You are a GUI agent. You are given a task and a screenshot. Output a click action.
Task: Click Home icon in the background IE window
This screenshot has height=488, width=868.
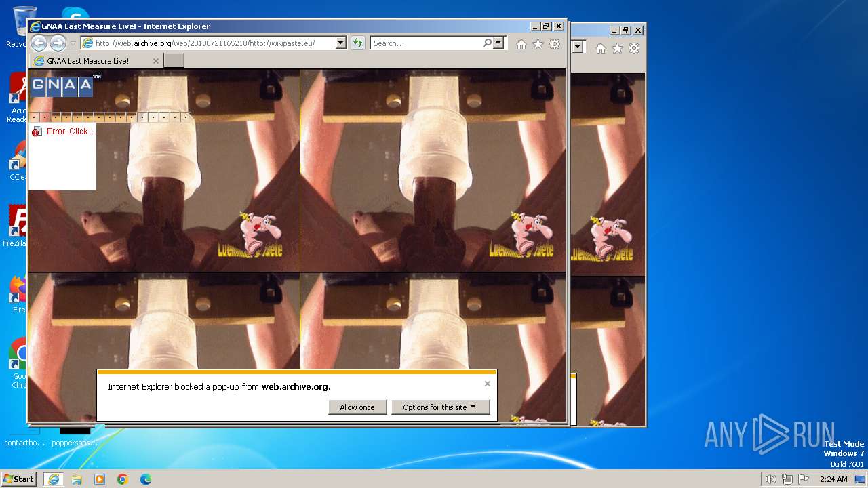(601, 48)
